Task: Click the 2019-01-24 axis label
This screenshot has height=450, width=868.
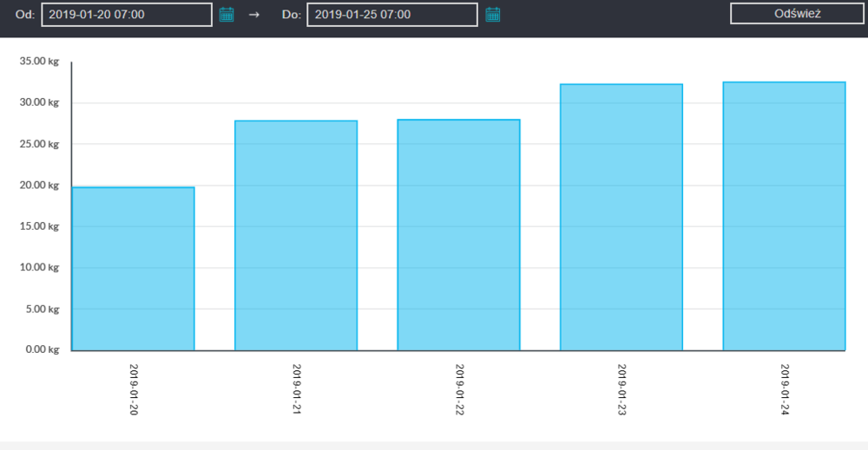Action: pos(785,389)
